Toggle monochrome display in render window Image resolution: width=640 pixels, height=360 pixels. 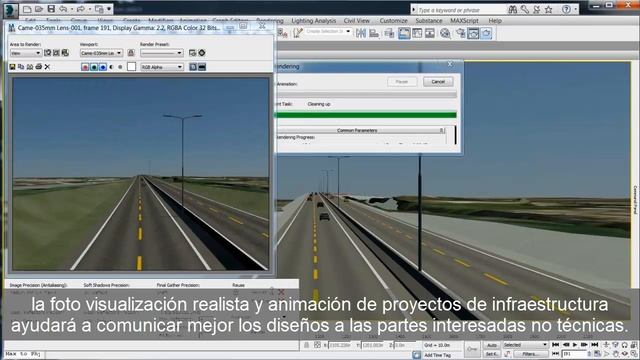120,67
